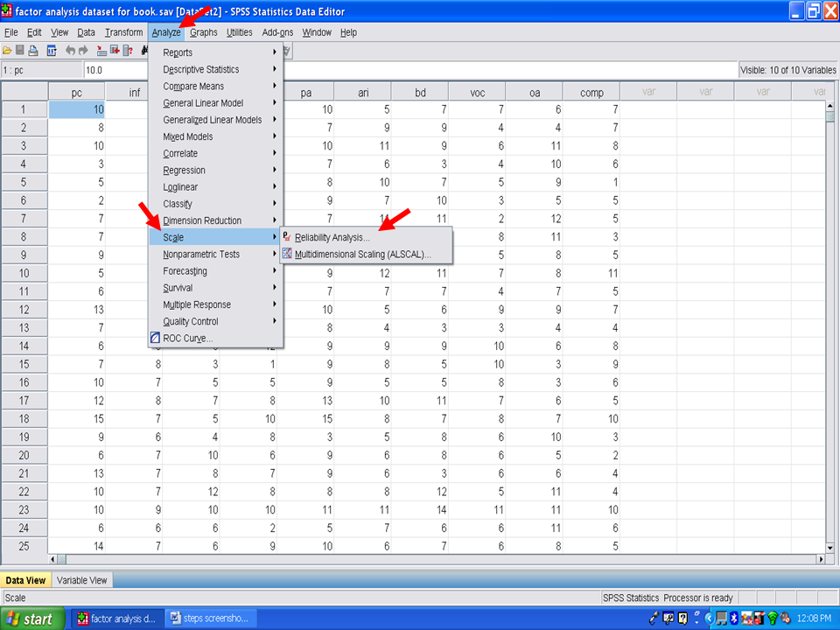Click the vertical scrollbar down arrow
840x630 pixels.
(x=830, y=548)
